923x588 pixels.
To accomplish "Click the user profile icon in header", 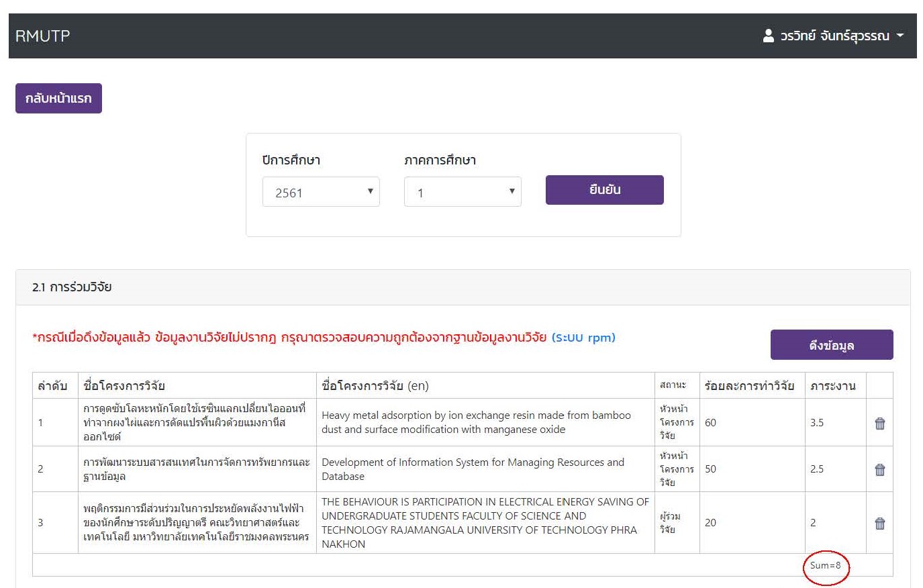I will click(x=769, y=36).
